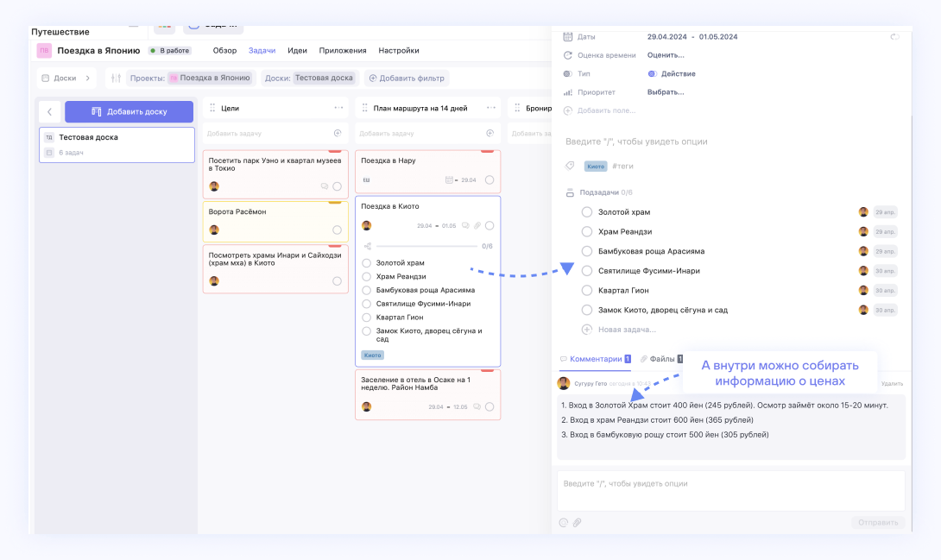Click collapse arrow left of Добавить доску

coord(49,111)
